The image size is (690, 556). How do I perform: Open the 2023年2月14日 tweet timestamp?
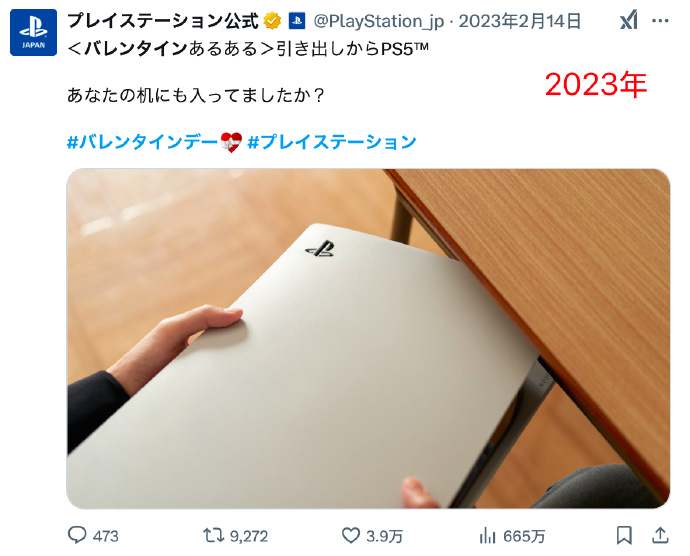[520, 21]
